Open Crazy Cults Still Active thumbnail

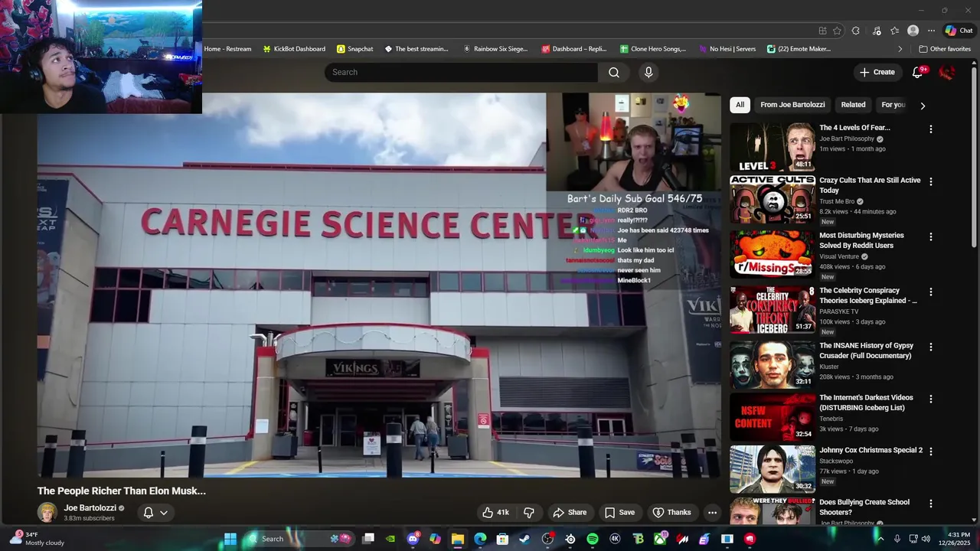click(x=773, y=199)
